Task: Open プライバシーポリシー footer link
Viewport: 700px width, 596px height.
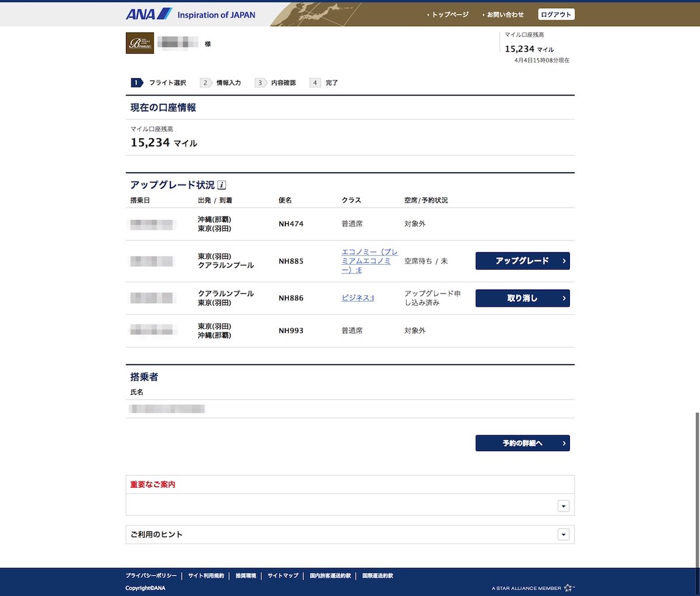Action: 151,576
